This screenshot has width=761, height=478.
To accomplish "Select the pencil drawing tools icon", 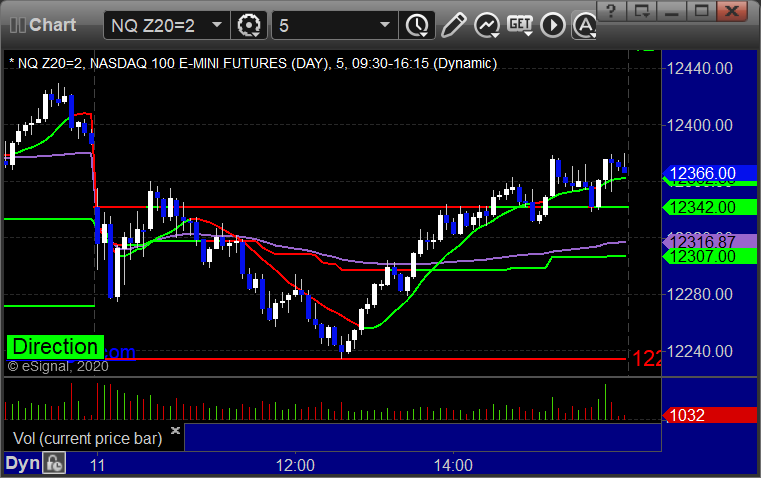I will pos(454,25).
